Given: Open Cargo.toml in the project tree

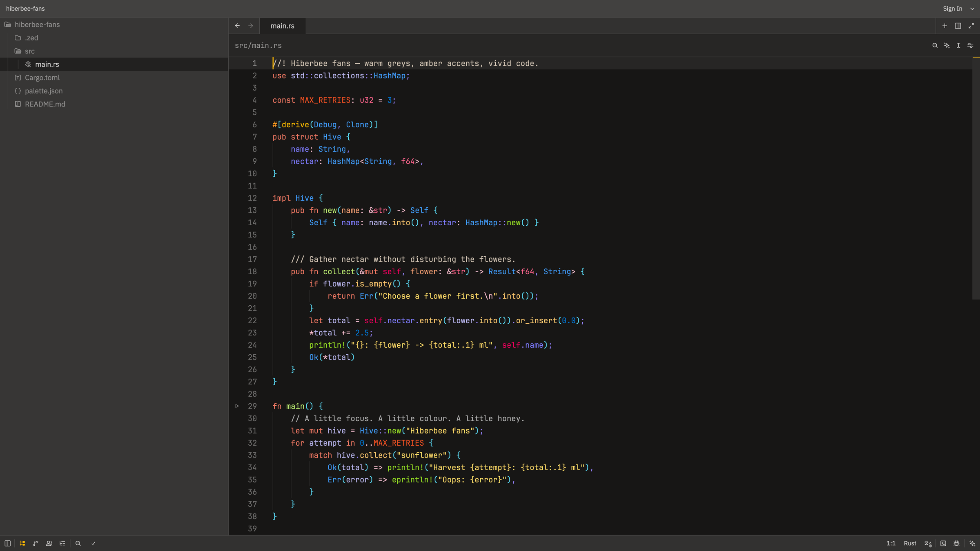Looking at the screenshot, I should coord(114,78).
